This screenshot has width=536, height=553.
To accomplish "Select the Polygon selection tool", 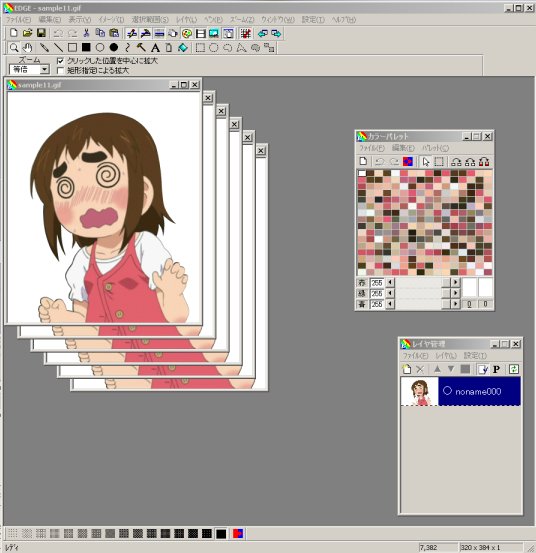I will click(242, 48).
